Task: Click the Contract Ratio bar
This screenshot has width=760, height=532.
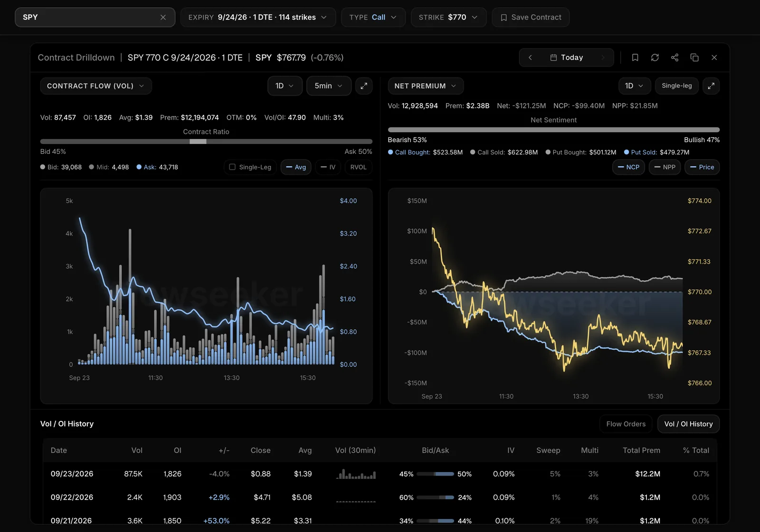Action: point(206,142)
